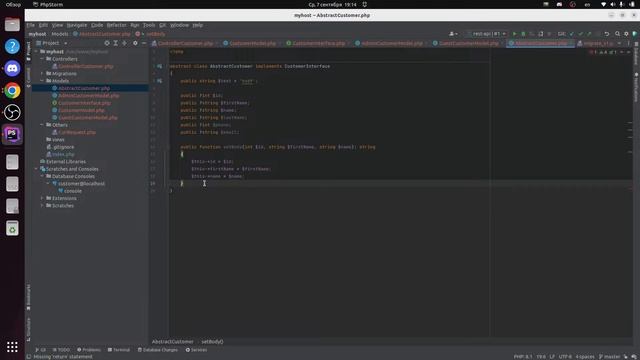The width and height of the screenshot is (640, 360).
Task: Open IDE settings gear in main toolbar
Action: tap(626, 34)
